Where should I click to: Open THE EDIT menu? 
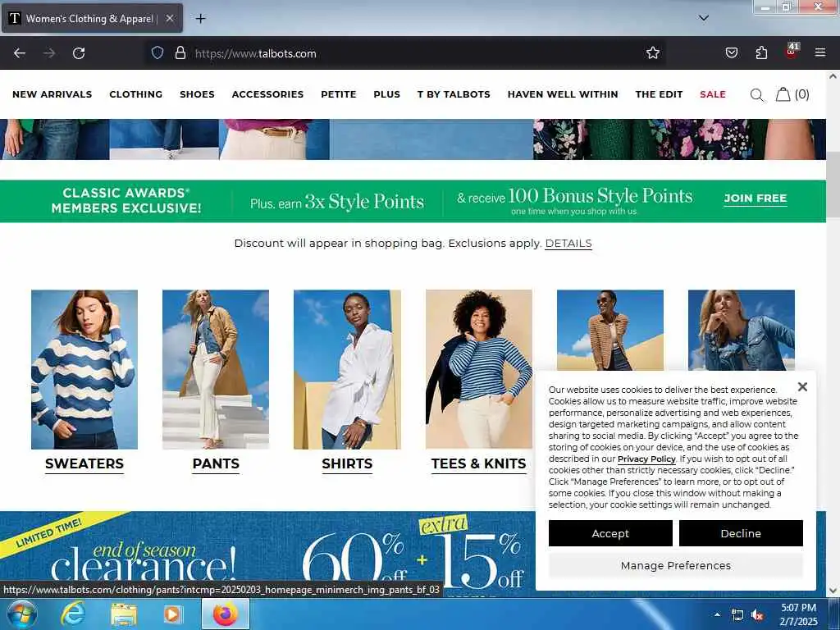(x=659, y=94)
